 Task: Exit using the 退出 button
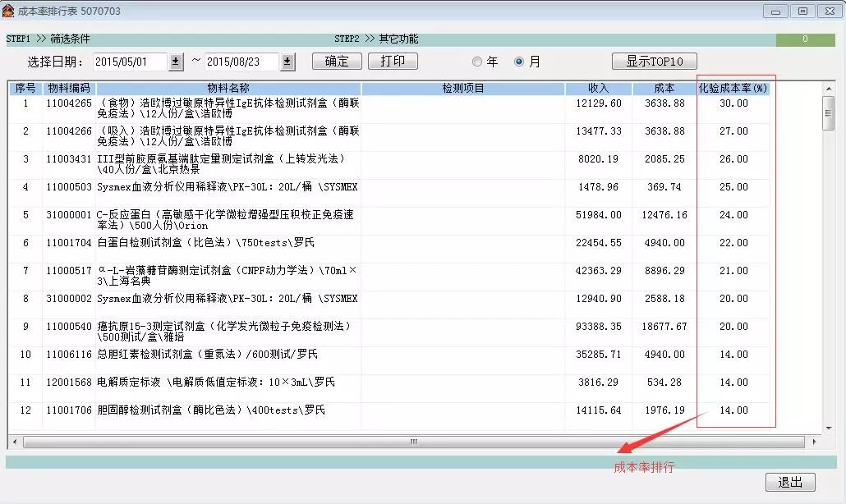point(790,482)
